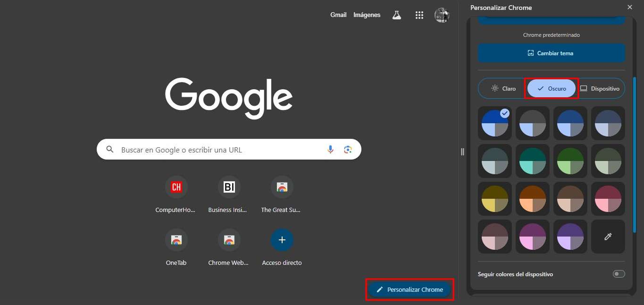Click the Chrome predeterminado theme label
The height and width of the screenshot is (305, 644).
(551, 35)
